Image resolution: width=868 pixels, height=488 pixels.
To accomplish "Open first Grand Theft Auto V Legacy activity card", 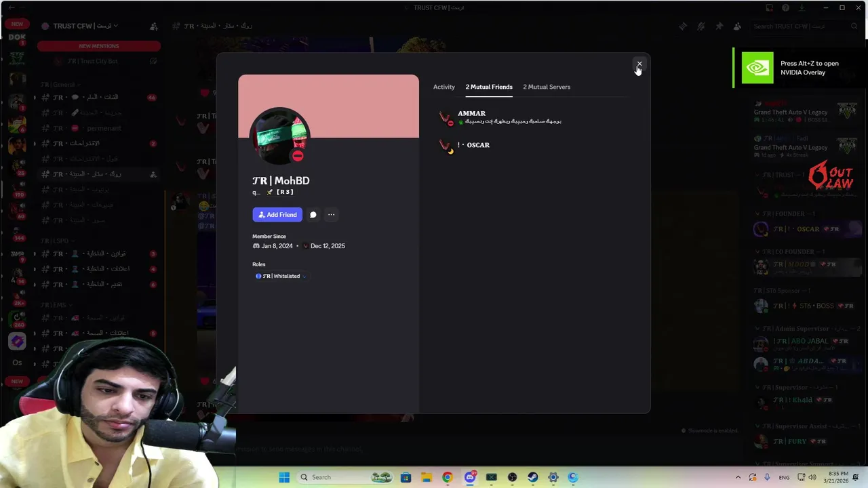I will click(805, 111).
